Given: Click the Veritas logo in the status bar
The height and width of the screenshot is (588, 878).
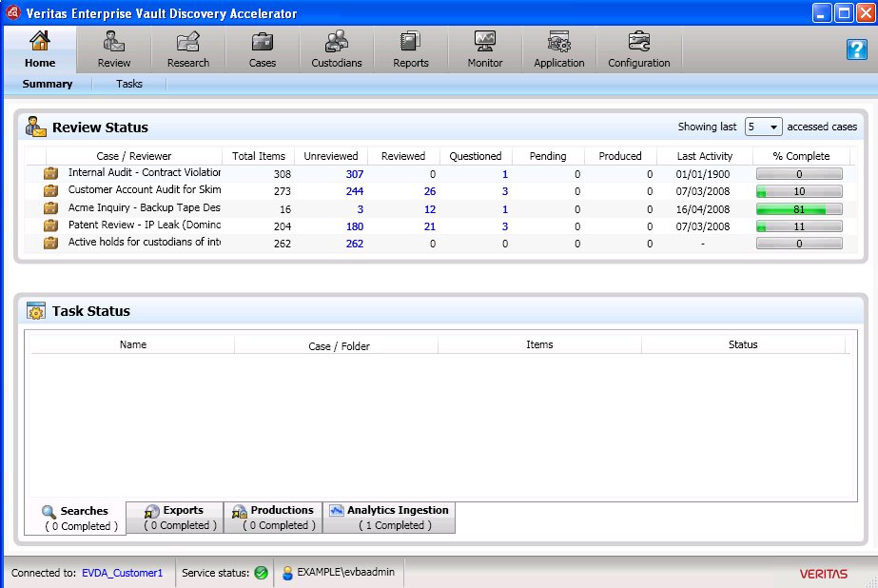Looking at the screenshot, I should (823, 574).
